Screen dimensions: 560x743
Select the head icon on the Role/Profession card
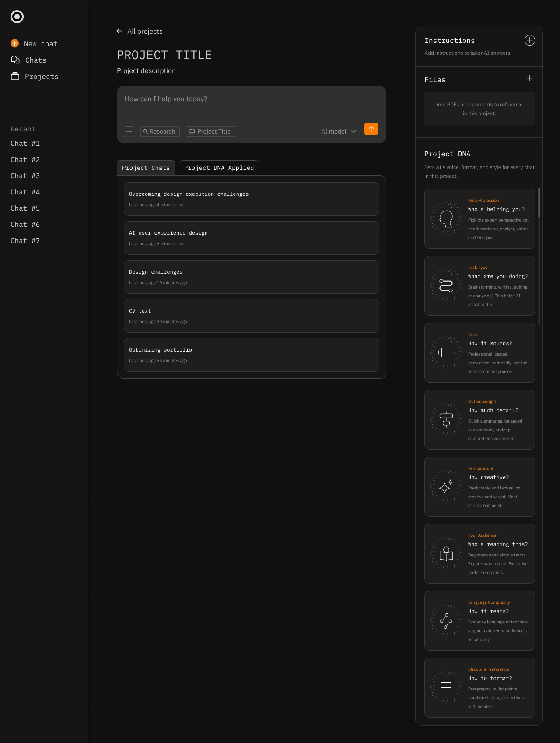(446, 218)
